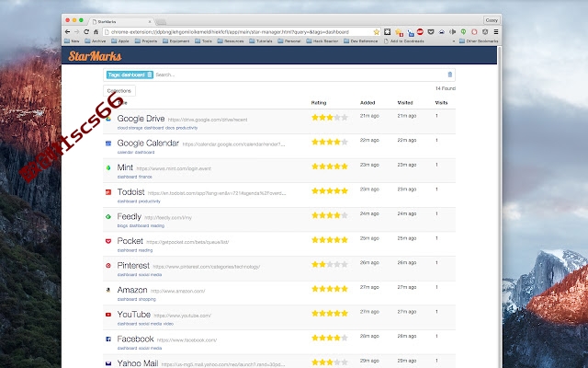Click the speaker extension icon in the toolbar
The width and height of the screenshot is (588, 368).
(x=453, y=32)
